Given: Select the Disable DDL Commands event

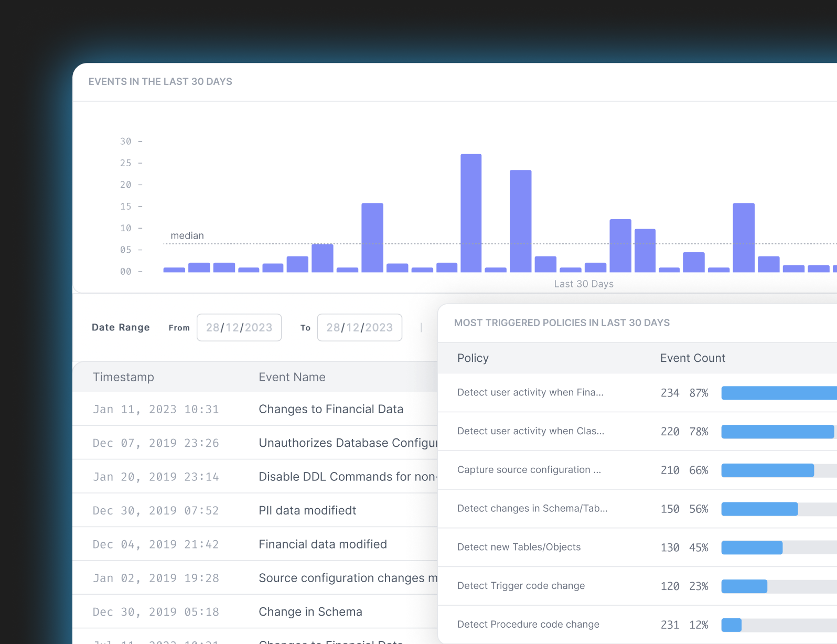Looking at the screenshot, I should [x=347, y=477].
